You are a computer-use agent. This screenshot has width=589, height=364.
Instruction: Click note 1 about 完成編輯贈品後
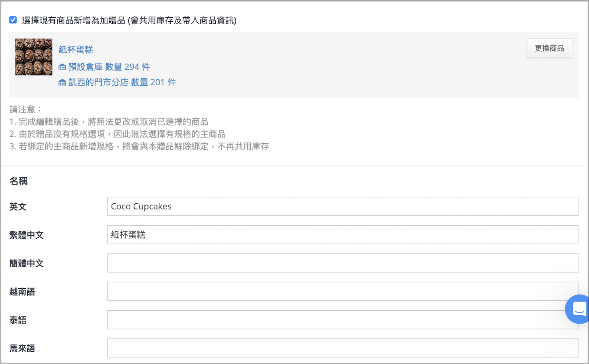tap(109, 122)
